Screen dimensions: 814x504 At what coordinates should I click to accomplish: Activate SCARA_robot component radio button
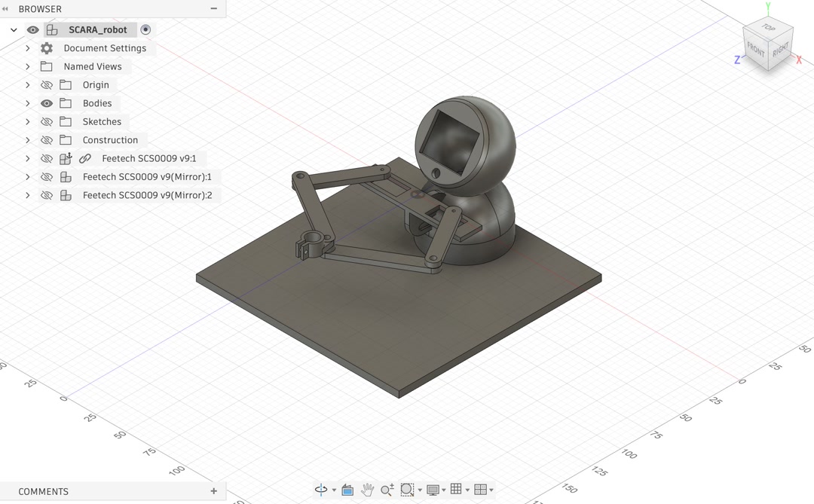(146, 29)
